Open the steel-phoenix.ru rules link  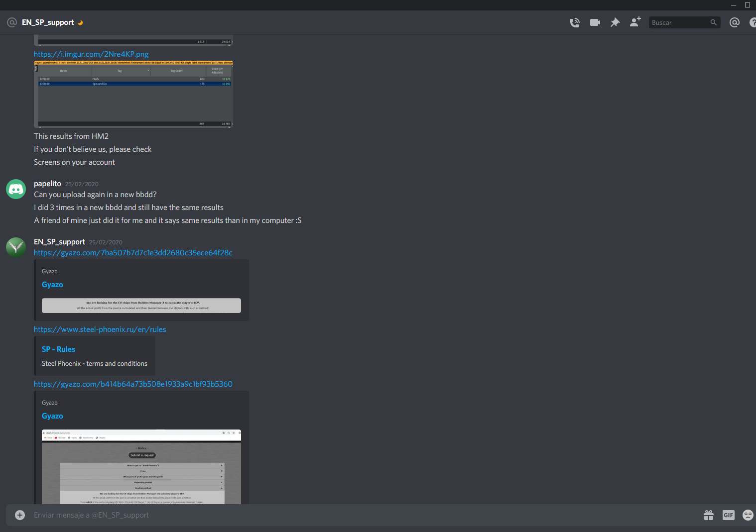[100, 329]
